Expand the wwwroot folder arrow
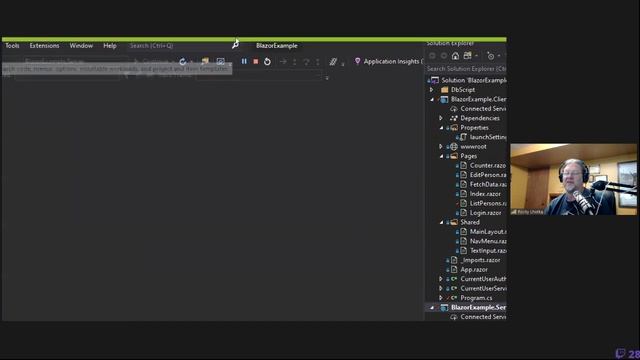The height and width of the screenshot is (360, 640). [441, 147]
